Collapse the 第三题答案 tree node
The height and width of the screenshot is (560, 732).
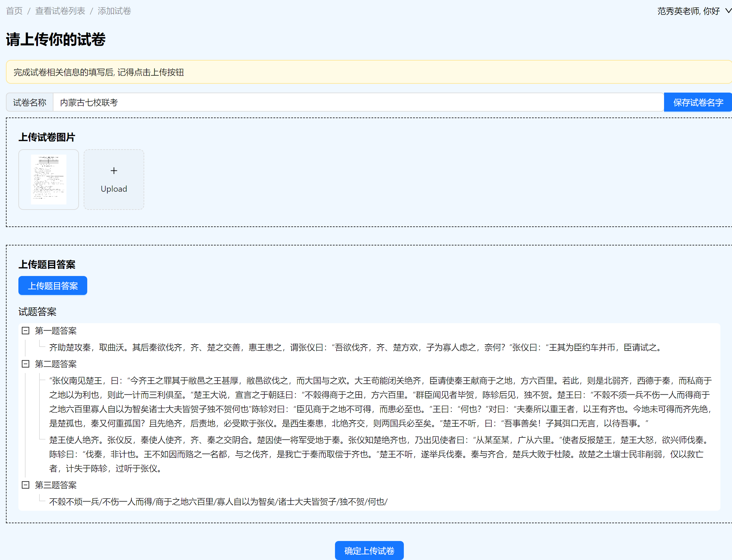tap(25, 485)
